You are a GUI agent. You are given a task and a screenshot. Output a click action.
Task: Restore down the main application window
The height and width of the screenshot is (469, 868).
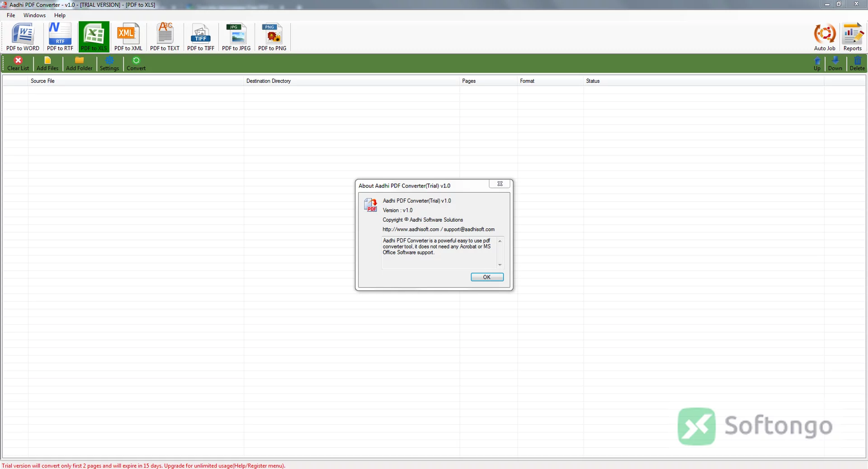[839, 4]
